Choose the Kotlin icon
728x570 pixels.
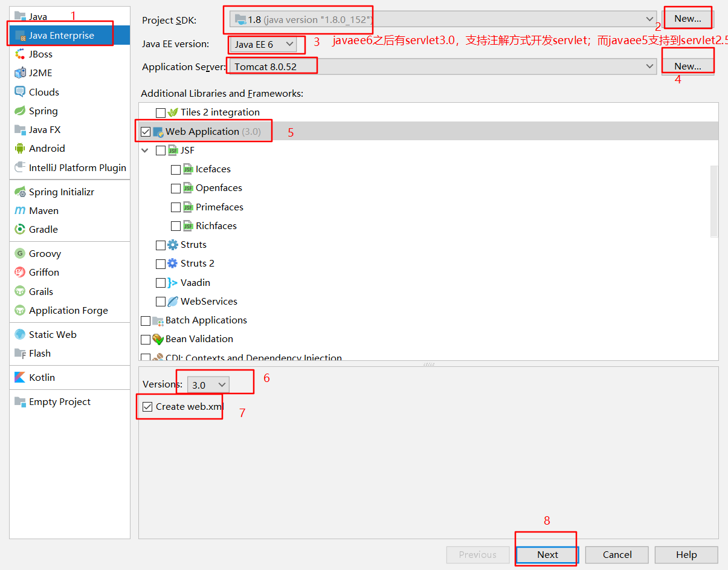point(20,378)
